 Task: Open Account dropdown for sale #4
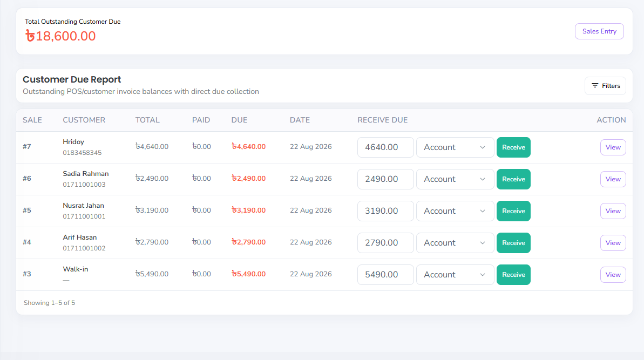[x=455, y=242]
